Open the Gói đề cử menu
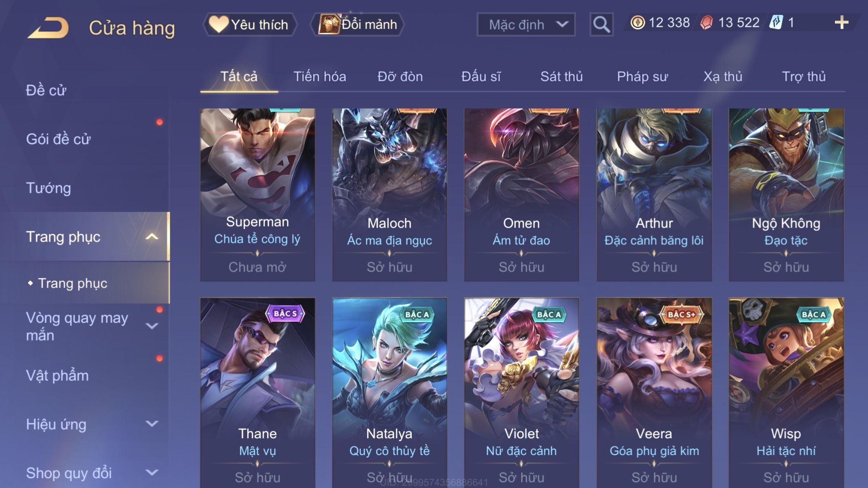 coord(58,139)
